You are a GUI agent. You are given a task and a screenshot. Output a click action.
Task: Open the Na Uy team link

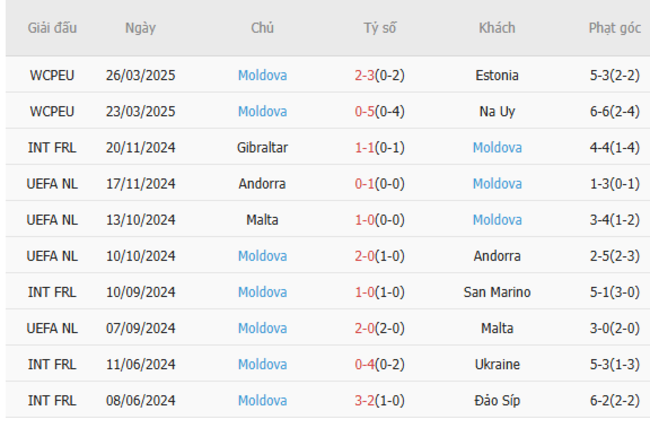click(x=497, y=111)
